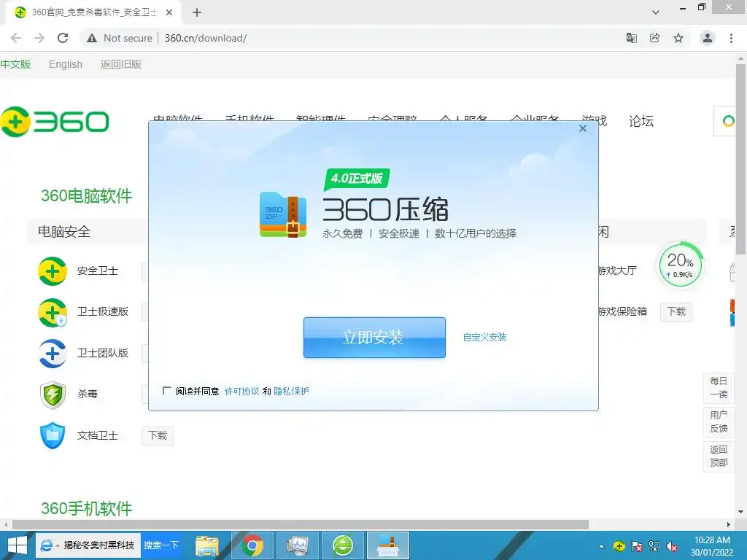
Task: Click the 杀毒 shield icon
Action: click(53, 394)
